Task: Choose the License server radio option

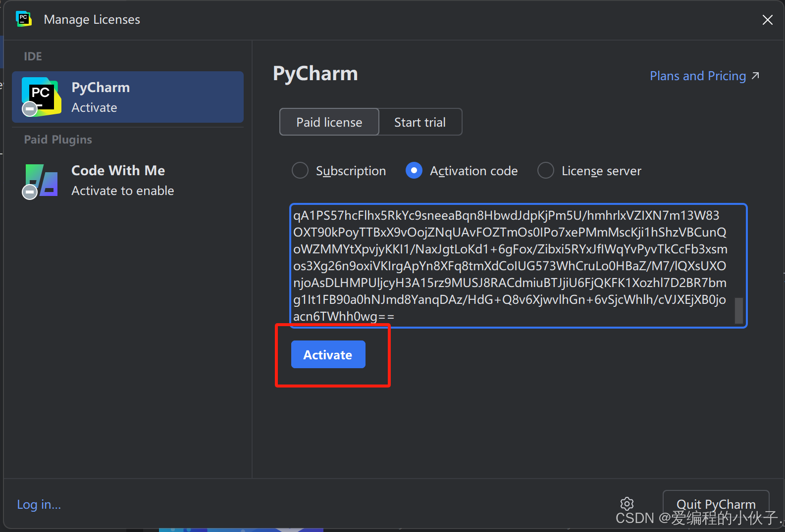Action: (545, 171)
